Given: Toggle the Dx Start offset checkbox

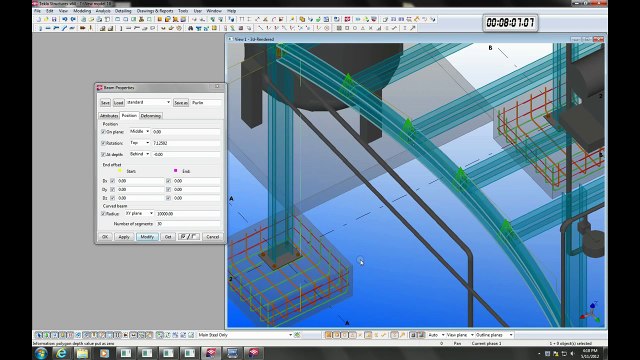Looking at the screenshot, I should (x=113, y=180).
